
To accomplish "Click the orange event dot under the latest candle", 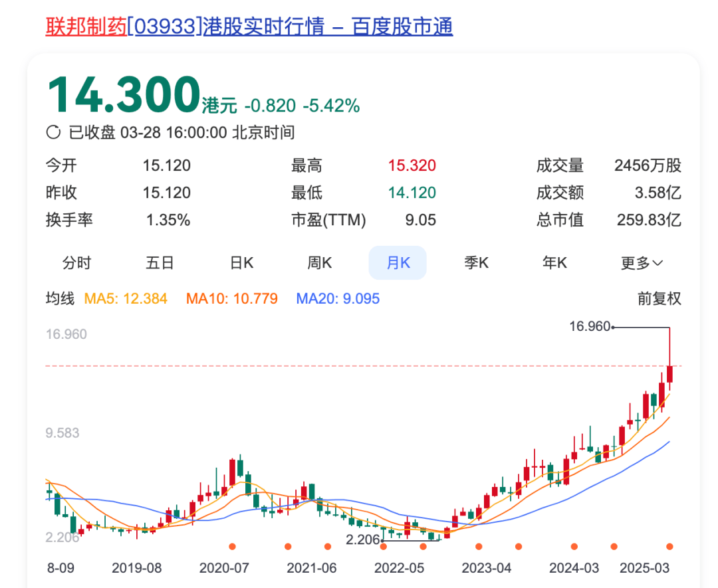I will 669,546.
